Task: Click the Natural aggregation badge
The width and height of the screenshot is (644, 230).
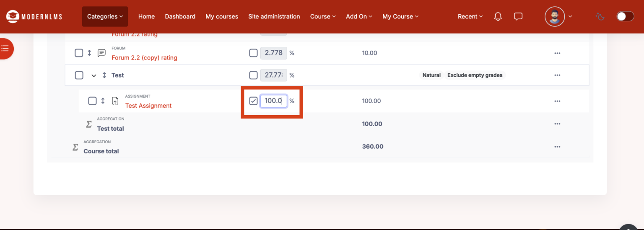Action: point(431,75)
